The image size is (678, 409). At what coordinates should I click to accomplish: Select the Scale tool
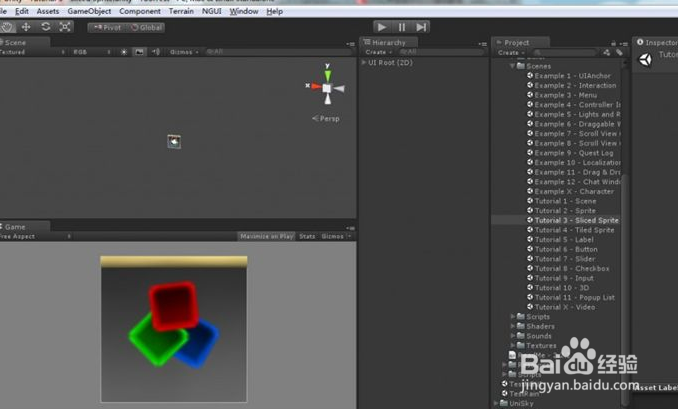click(x=65, y=27)
